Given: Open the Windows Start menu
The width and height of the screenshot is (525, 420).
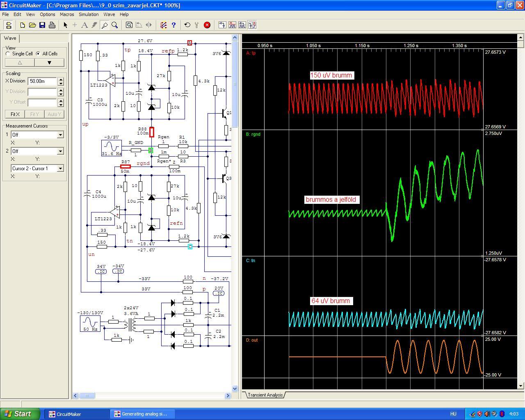Looking at the screenshot, I should [20, 414].
